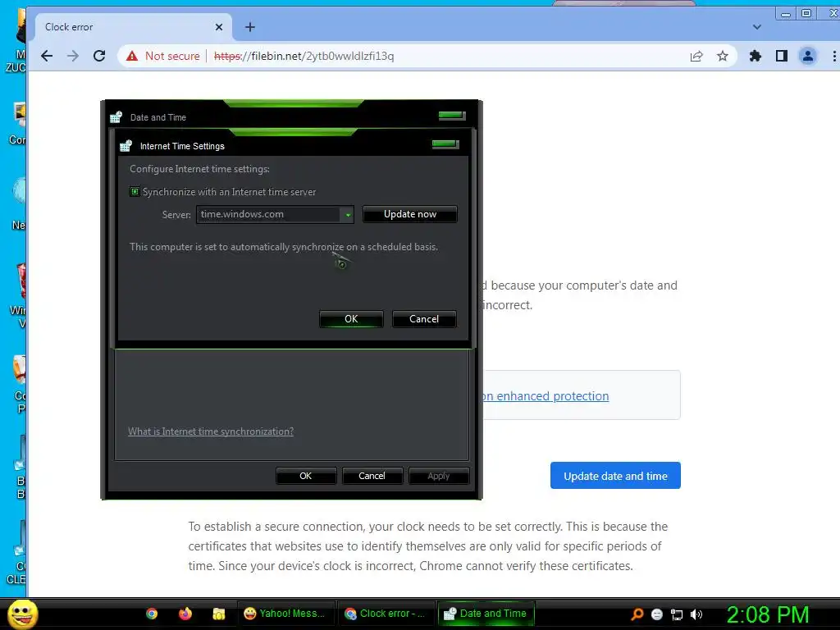Click Cancel in Date and Time dialog
This screenshot has width=840, height=630.
coord(372,476)
